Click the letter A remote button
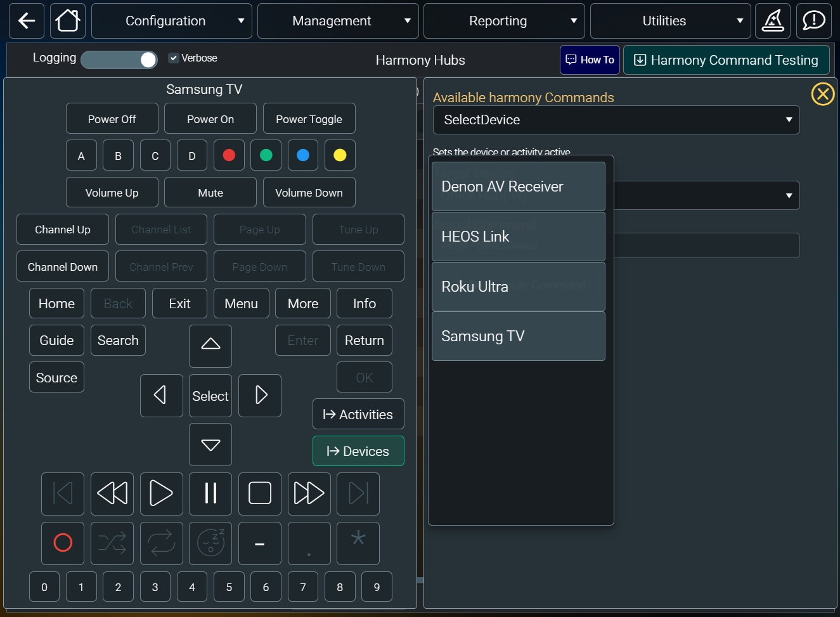The width and height of the screenshot is (840, 617). (x=81, y=156)
